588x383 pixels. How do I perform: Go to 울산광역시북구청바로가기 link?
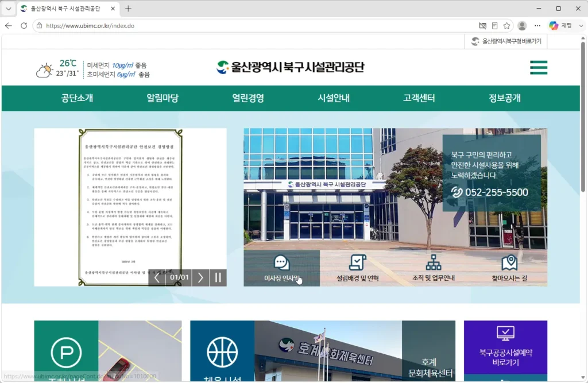point(506,41)
